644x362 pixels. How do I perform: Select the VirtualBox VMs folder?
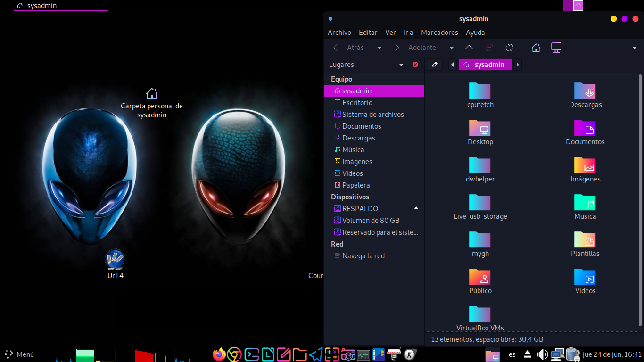tap(480, 318)
